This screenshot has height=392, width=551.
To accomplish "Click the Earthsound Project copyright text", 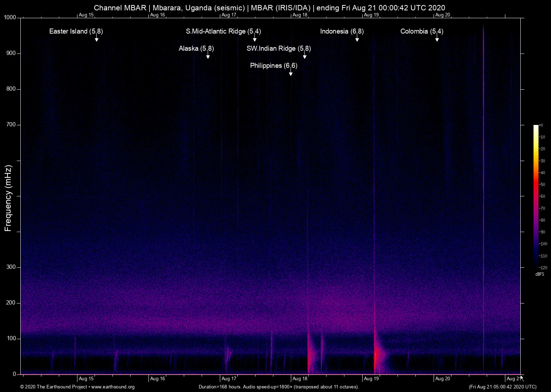I will (x=53, y=387).
